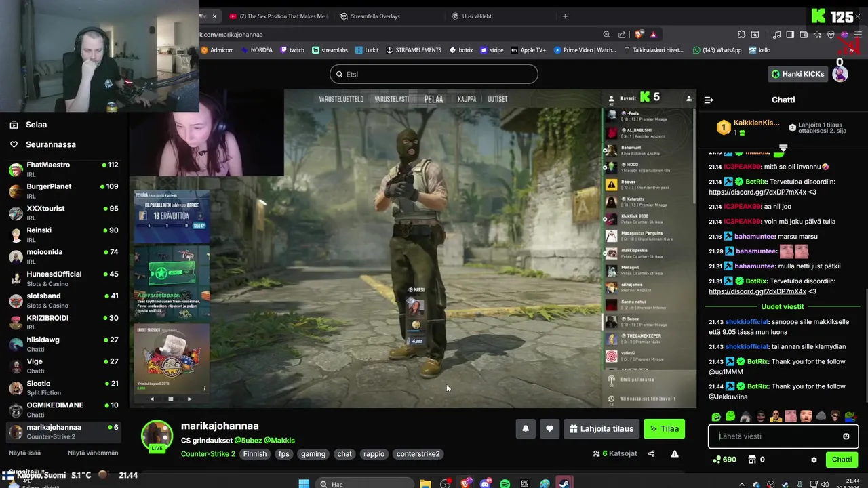Click the share stream icon

[652, 453]
